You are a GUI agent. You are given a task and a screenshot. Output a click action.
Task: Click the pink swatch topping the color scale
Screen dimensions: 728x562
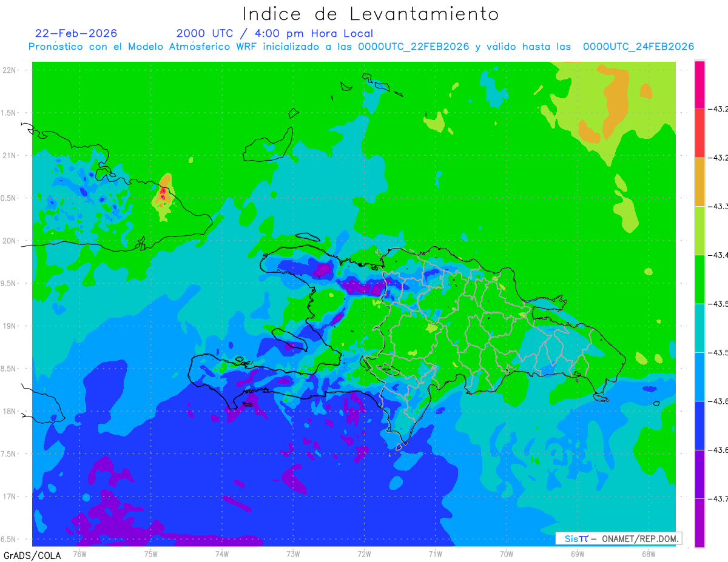point(699,85)
